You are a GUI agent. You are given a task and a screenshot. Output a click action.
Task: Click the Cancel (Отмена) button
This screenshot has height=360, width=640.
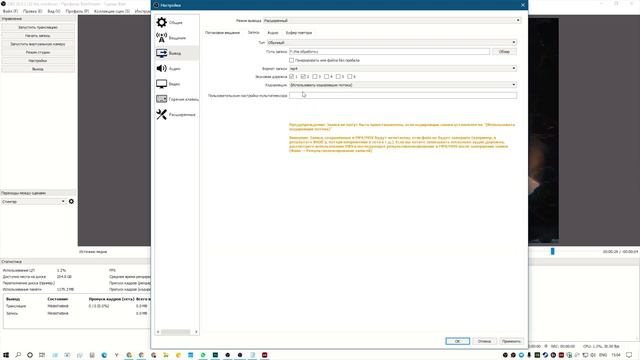(x=484, y=341)
